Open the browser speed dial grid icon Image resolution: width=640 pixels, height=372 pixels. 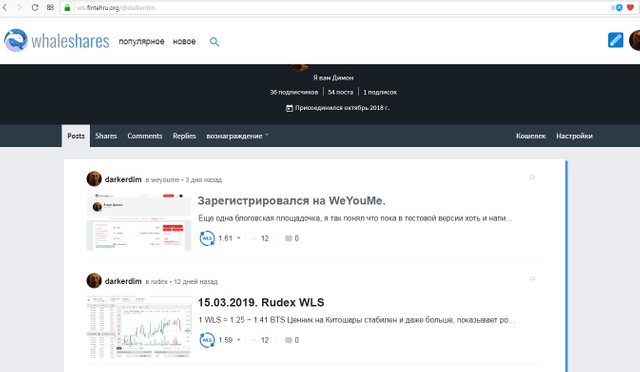pos(50,7)
